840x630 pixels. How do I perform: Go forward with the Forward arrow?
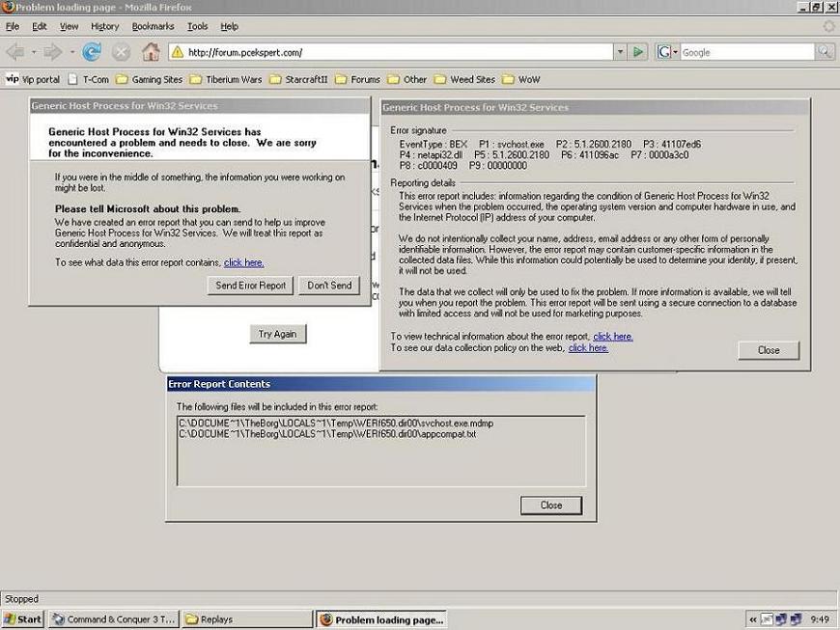click(x=52, y=52)
